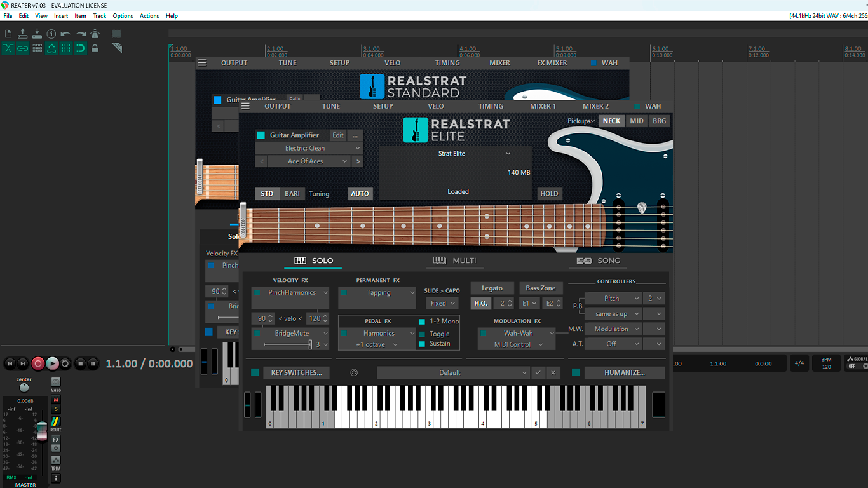The image size is (868, 488).
Task: Open RealStrat Elite hamburger menu
Action: [x=245, y=106]
